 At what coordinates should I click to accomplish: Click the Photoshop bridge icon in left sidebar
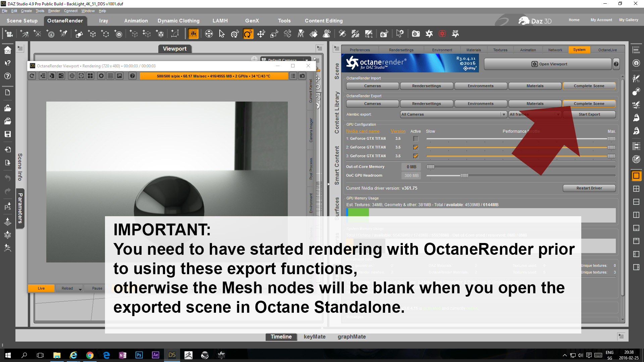click(7, 207)
